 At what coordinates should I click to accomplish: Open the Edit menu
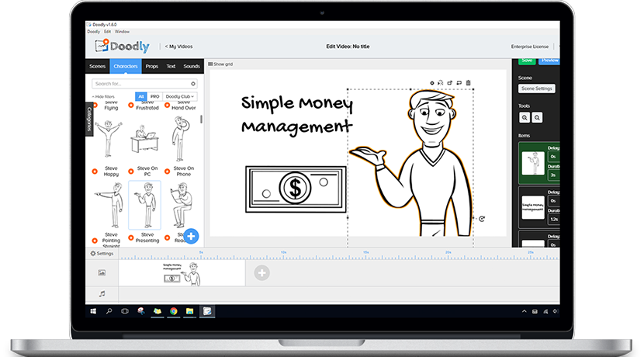(107, 32)
